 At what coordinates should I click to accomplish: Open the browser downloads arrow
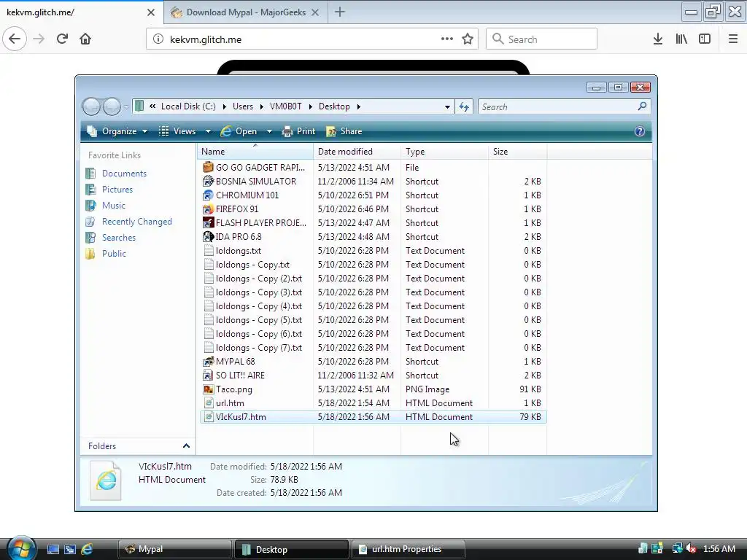point(658,39)
